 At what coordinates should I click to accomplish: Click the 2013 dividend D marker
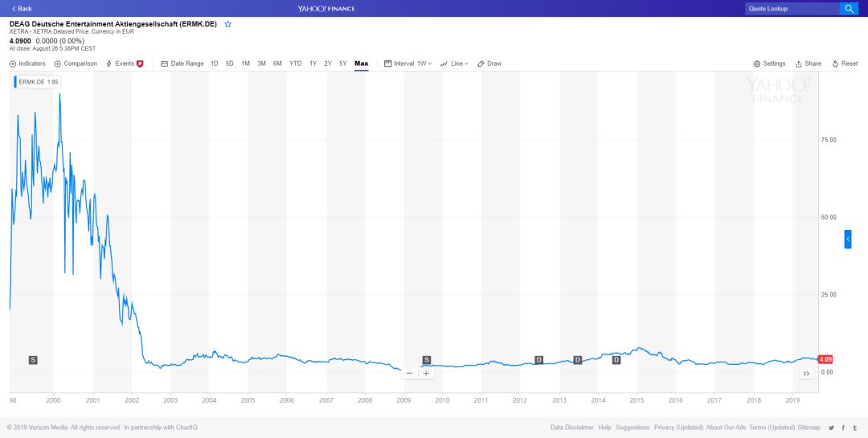pyautogui.click(x=577, y=360)
